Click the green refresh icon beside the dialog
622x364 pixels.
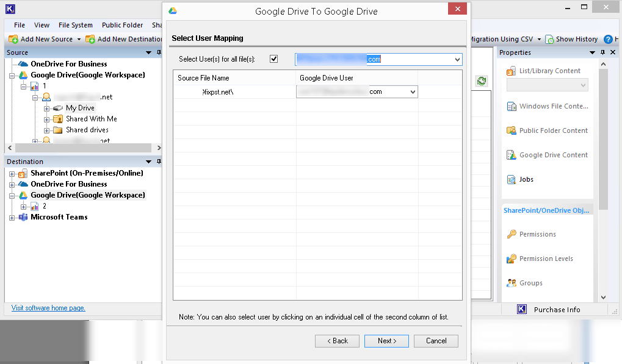(x=482, y=81)
